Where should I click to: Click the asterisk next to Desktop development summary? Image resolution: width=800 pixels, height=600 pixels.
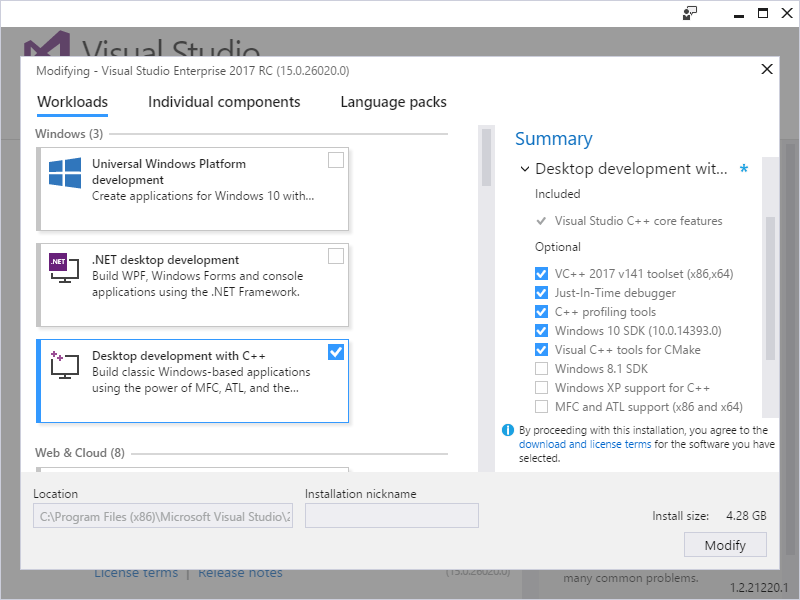[x=744, y=169]
